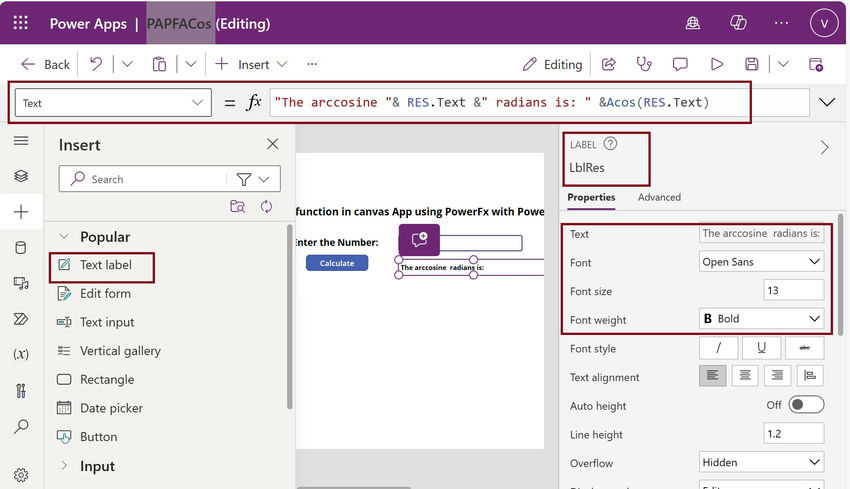Open the Comments icon
This screenshot has height=489, width=850.
680,64
